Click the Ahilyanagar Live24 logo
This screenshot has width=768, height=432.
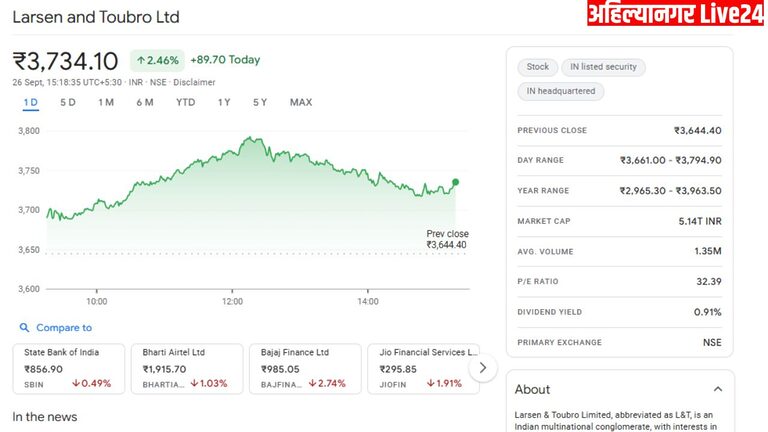[674, 14]
